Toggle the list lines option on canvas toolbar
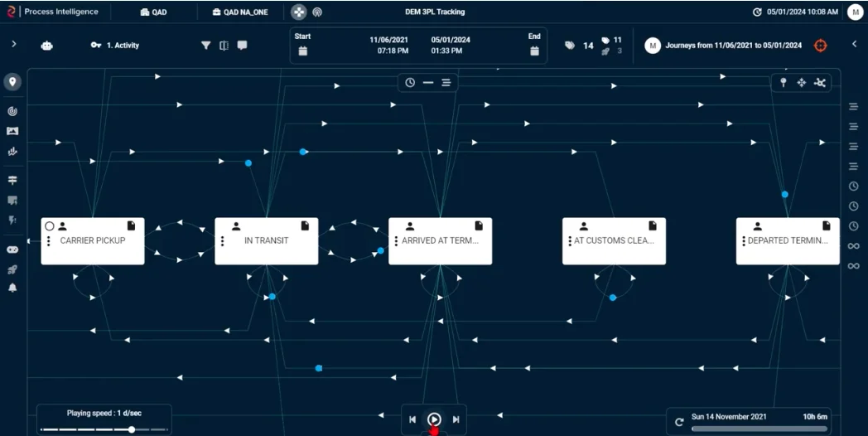 pyautogui.click(x=446, y=83)
